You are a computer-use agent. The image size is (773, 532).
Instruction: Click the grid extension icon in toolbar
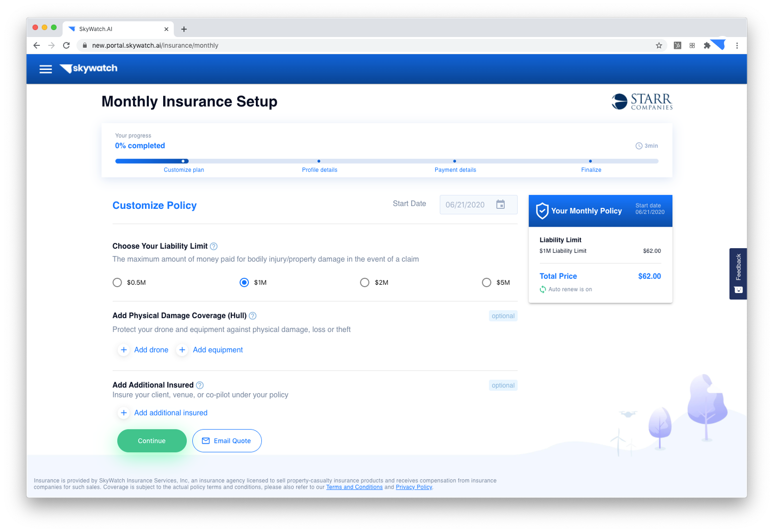pos(692,45)
